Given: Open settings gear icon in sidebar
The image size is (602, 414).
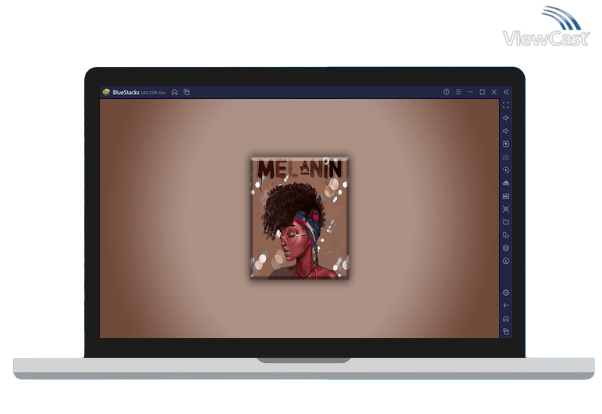Looking at the screenshot, I should click(506, 293).
